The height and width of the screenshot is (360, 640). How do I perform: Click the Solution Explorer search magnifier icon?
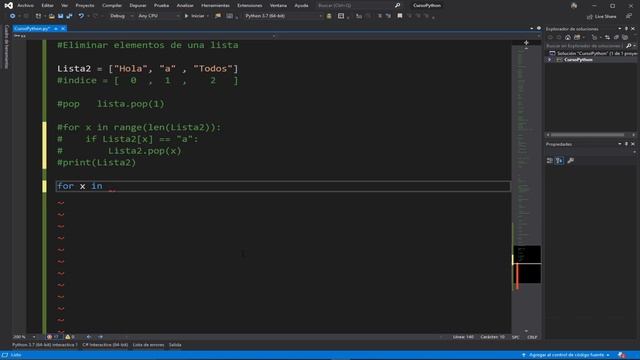click(629, 46)
